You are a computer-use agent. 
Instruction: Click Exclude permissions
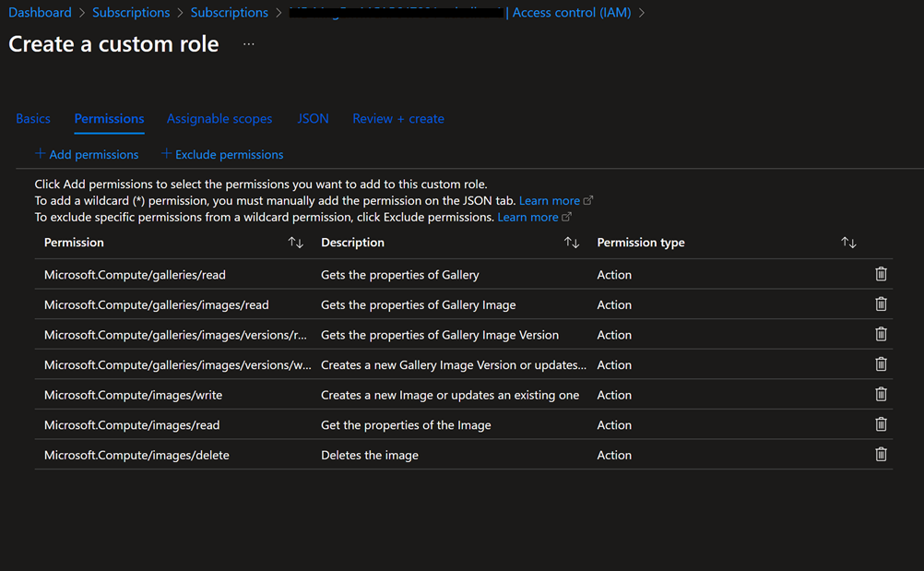(x=222, y=154)
